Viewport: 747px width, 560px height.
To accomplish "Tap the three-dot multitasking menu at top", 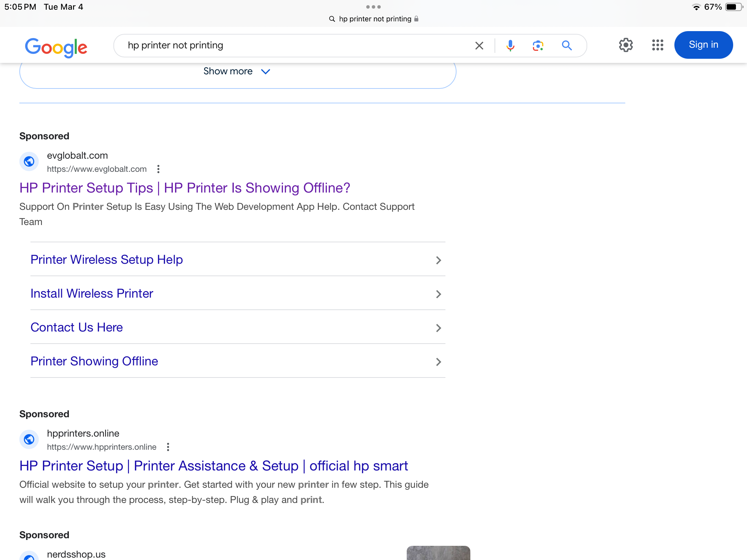I will [373, 7].
